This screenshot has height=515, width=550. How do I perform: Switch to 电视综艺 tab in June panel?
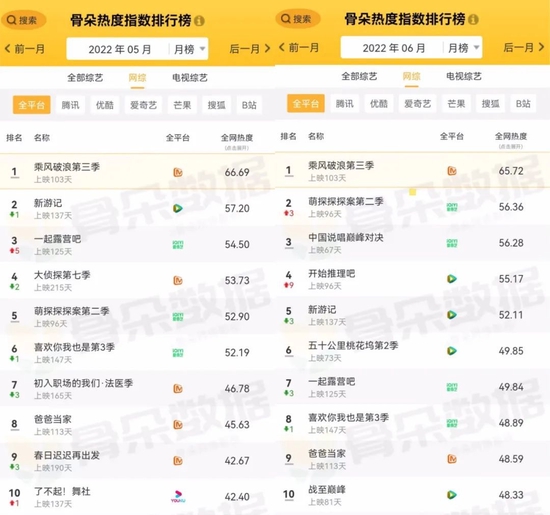tap(464, 76)
